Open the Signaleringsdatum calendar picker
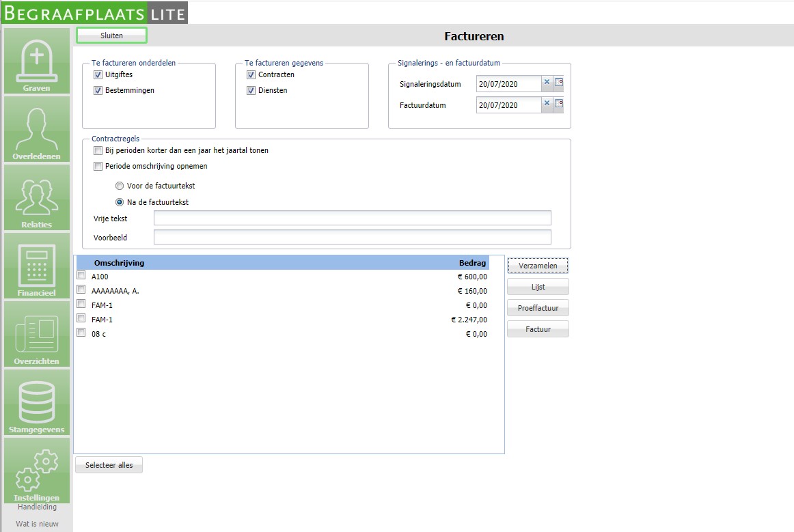794x532 pixels. point(558,82)
